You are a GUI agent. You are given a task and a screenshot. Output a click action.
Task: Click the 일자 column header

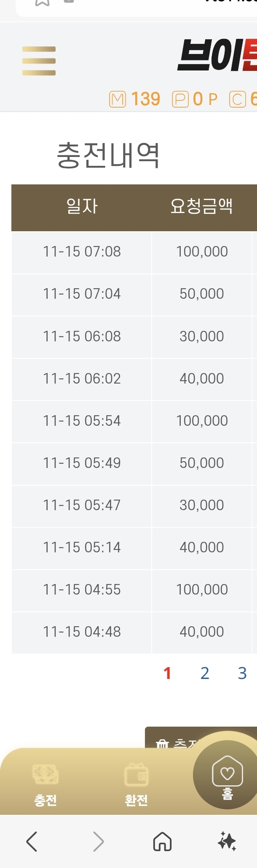coord(82,207)
